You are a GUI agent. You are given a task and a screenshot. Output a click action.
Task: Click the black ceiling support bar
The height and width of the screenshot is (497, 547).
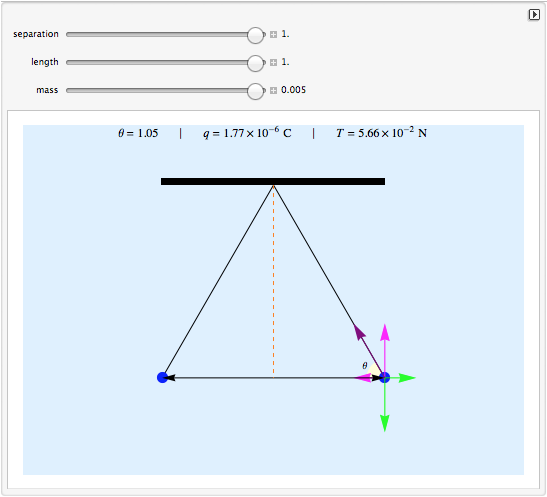click(273, 181)
